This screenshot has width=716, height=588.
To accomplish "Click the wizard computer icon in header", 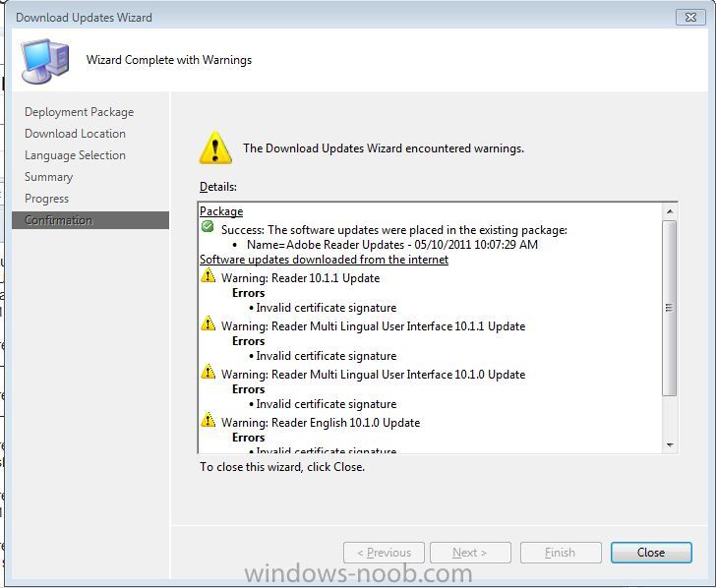I will (x=45, y=61).
